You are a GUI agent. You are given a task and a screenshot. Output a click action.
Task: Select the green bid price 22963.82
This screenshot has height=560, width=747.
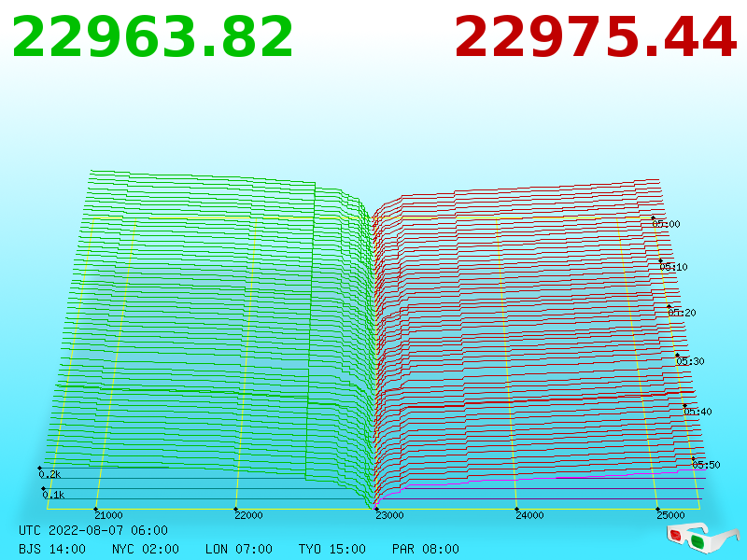152,37
